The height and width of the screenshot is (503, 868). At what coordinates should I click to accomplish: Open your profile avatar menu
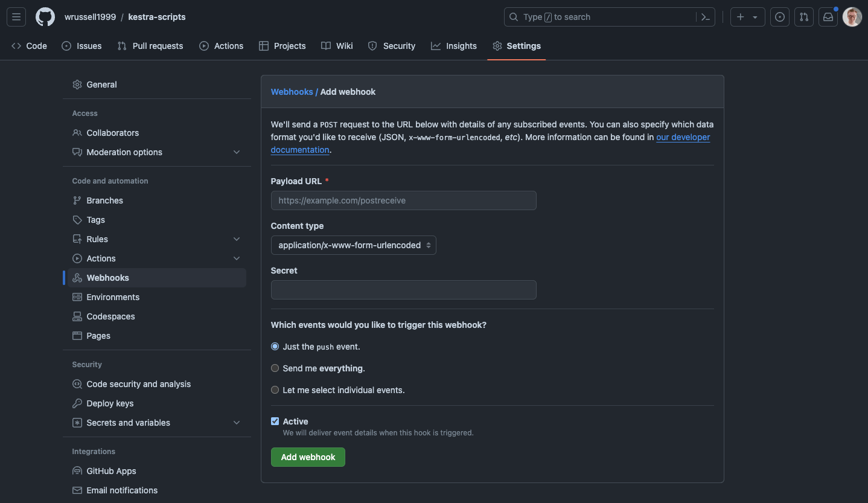852,17
